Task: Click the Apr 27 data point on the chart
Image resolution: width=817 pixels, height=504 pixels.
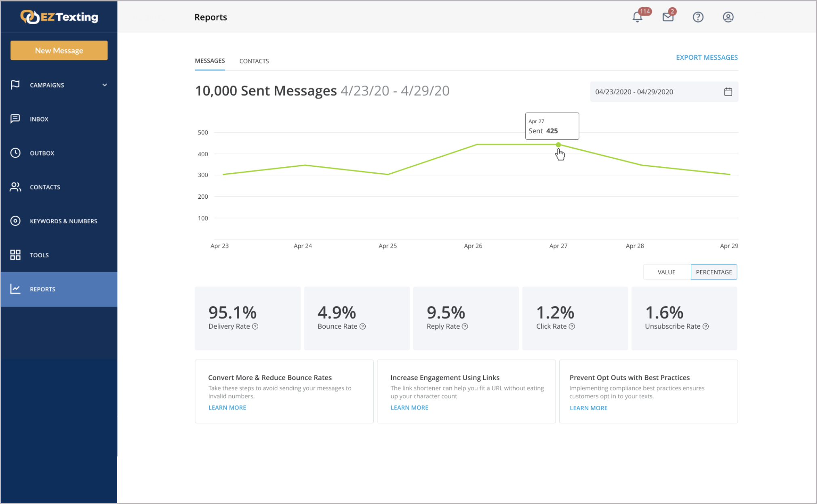Action: (558, 145)
